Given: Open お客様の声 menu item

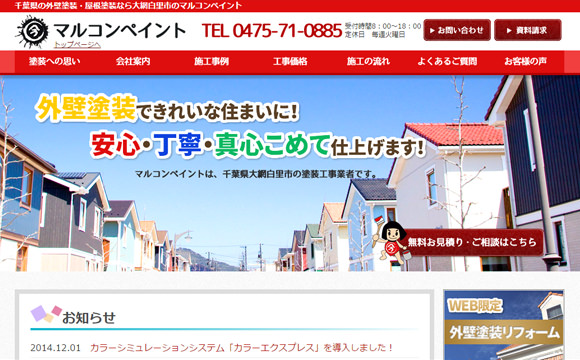Looking at the screenshot, I should (525, 61).
